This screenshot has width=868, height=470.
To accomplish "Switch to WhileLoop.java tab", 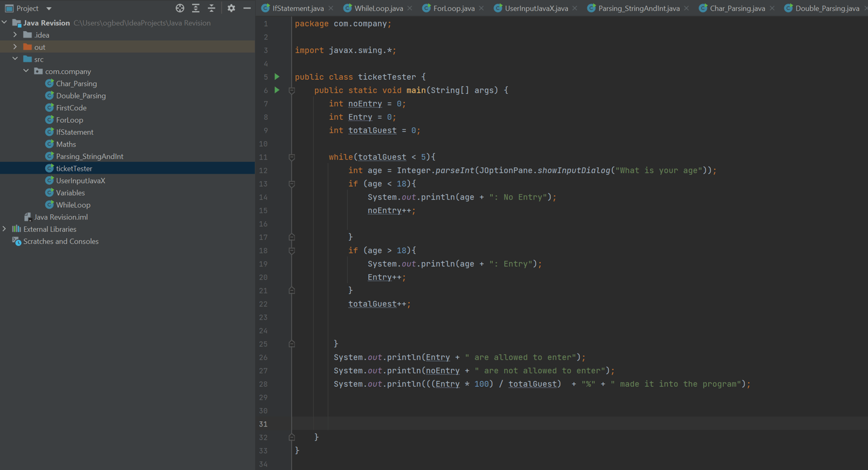I will pyautogui.click(x=379, y=8).
